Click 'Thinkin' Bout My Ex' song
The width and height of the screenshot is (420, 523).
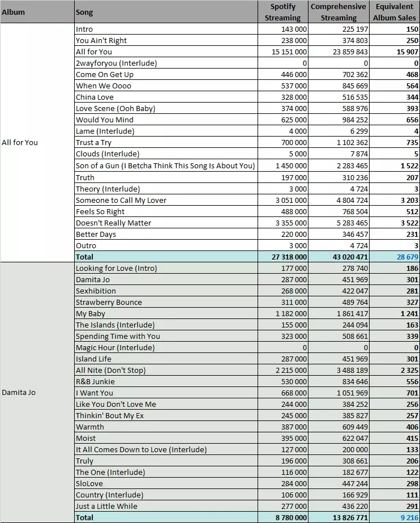pyautogui.click(x=166, y=415)
